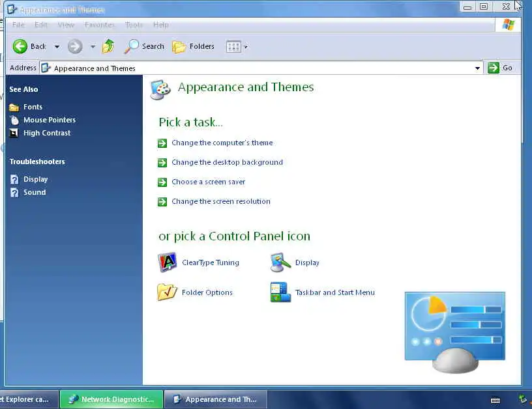This screenshot has height=409, width=532.
Task: Click the Display control panel icon
Action: coord(280,262)
